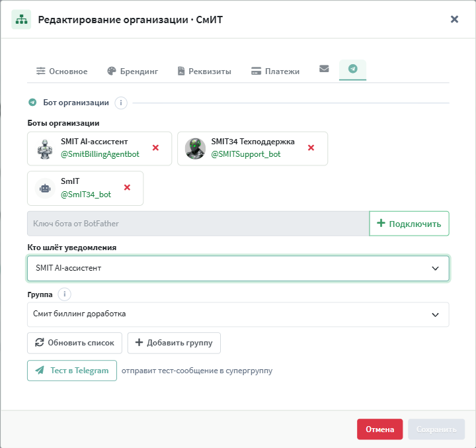Click Обновить список button
This screenshot has height=448, width=476.
(x=75, y=343)
